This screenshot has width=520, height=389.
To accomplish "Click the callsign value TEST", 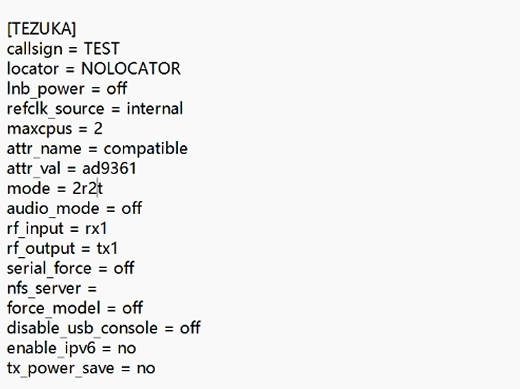I will tap(101, 49).
